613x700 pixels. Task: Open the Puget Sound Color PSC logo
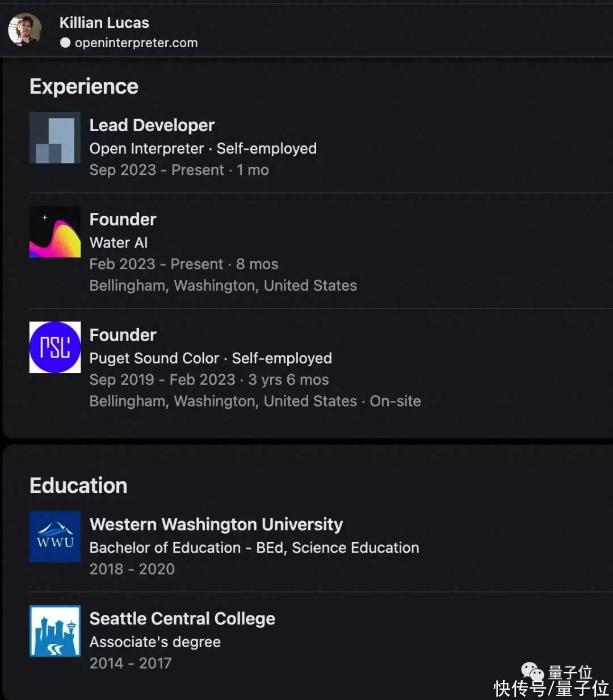tap(55, 347)
